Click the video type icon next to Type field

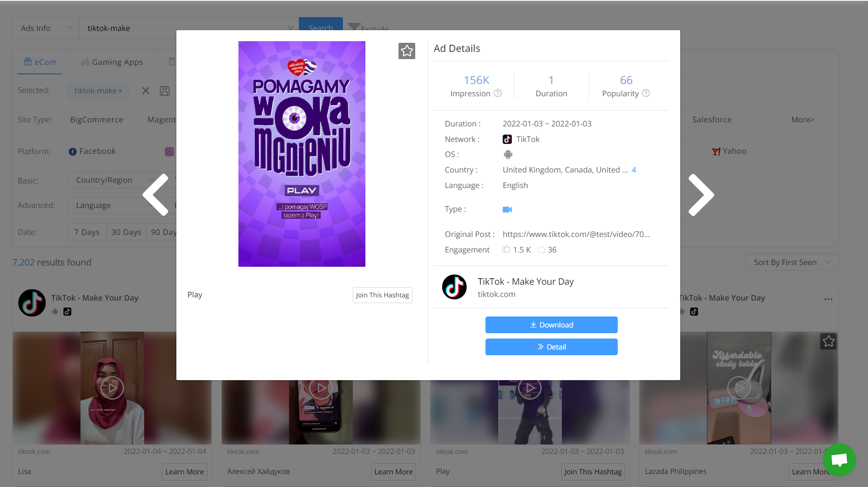coord(507,210)
